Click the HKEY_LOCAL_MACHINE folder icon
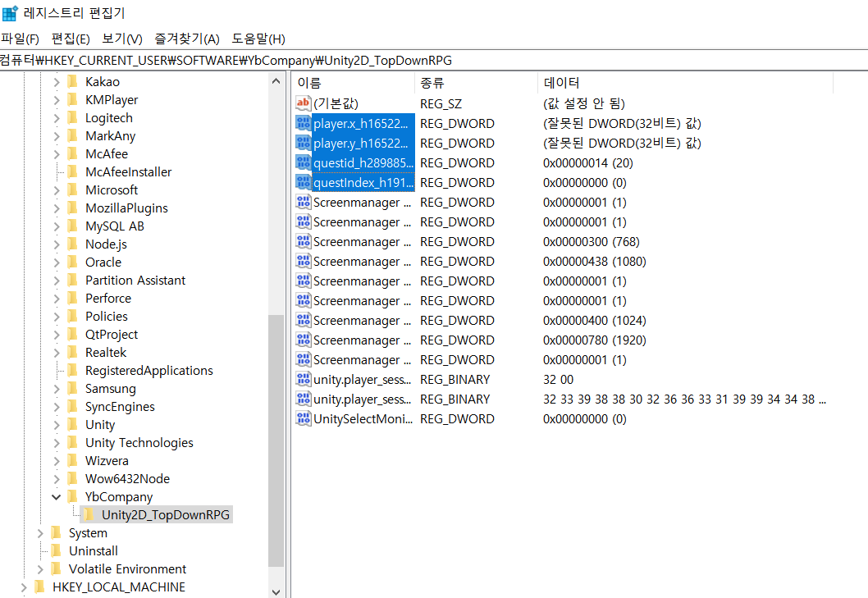Screen dimensions: 868x598 39,587
